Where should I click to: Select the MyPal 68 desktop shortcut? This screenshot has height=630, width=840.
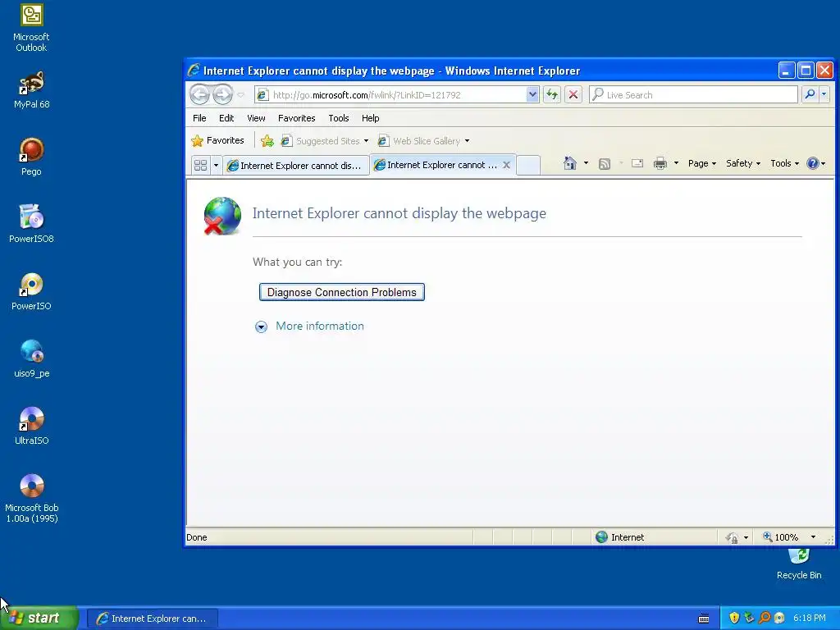pyautogui.click(x=31, y=90)
